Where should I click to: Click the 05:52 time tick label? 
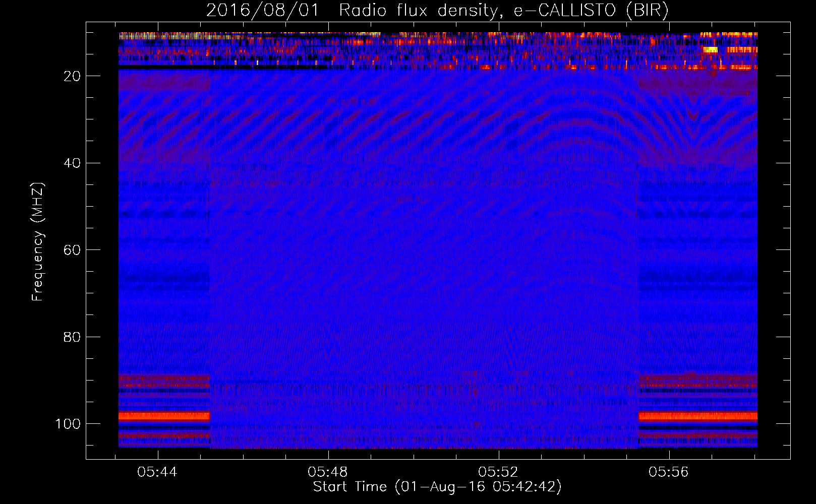(x=498, y=472)
